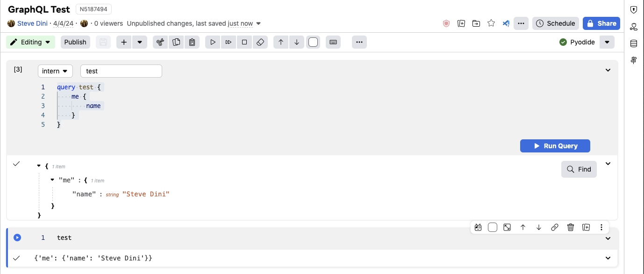The image size is (644, 274).
Task: Open the cell's vertical three-dot menu
Action: click(x=601, y=227)
